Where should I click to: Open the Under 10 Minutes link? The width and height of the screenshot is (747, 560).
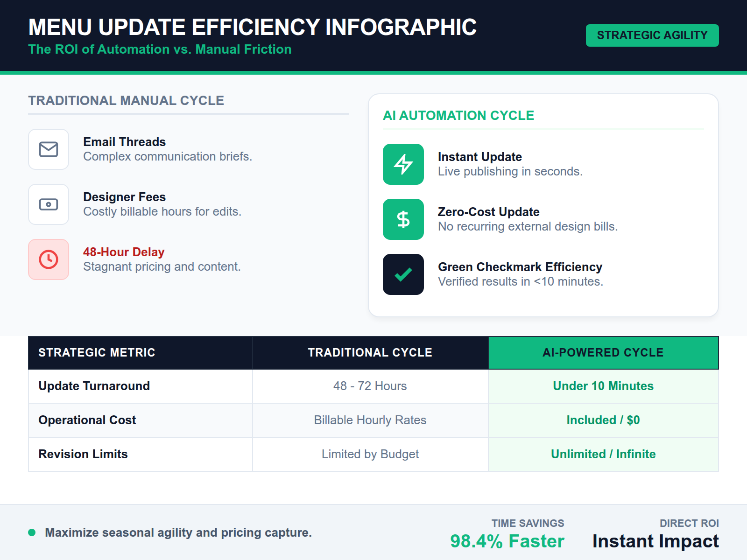click(602, 386)
